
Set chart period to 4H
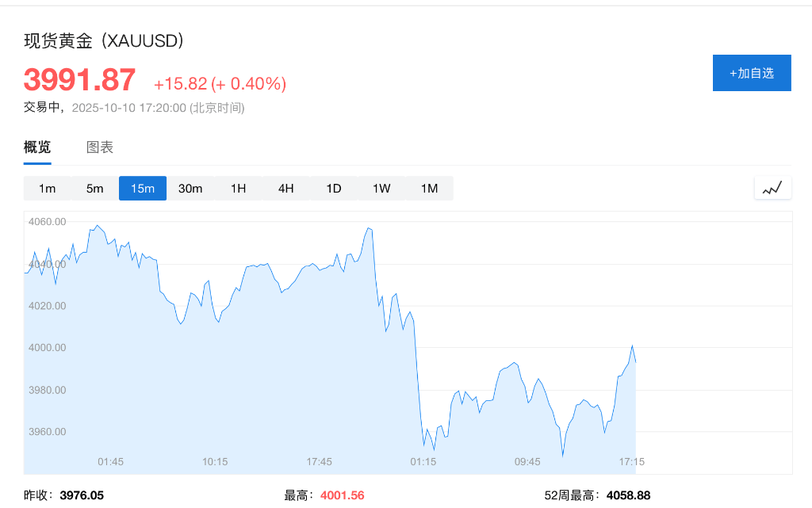click(286, 189)
